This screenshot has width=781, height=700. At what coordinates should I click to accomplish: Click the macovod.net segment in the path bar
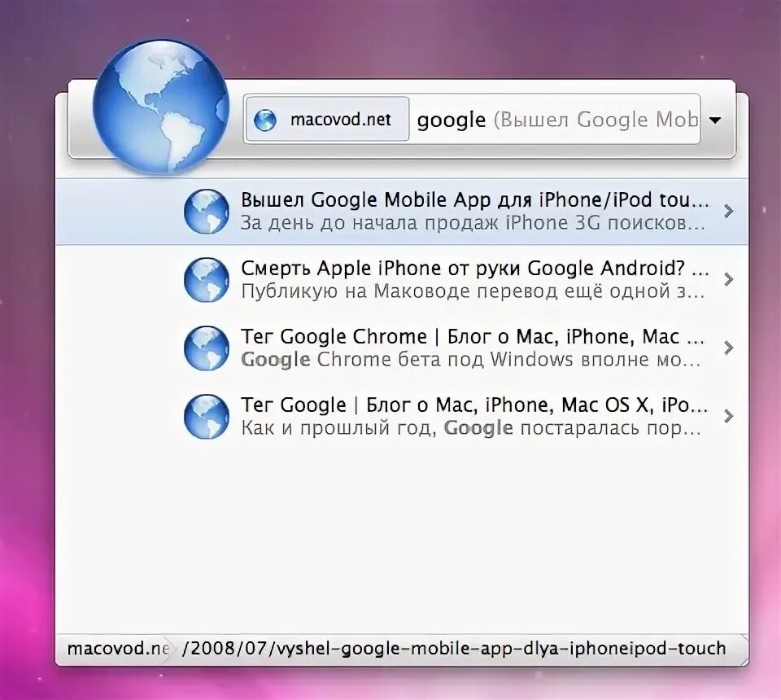pyautogui.click(x=117, y=648)
